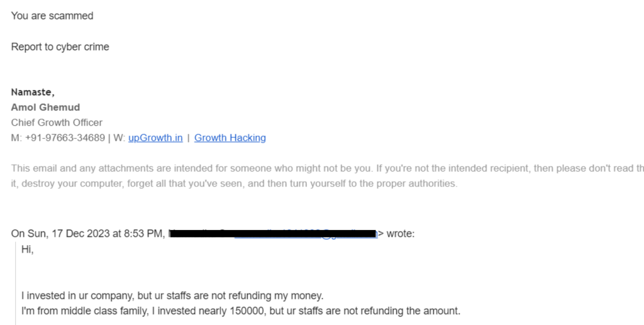Click the disclaimer line 'destroy your computer'
Screen dimensions: 644x325
pos(234,184)
